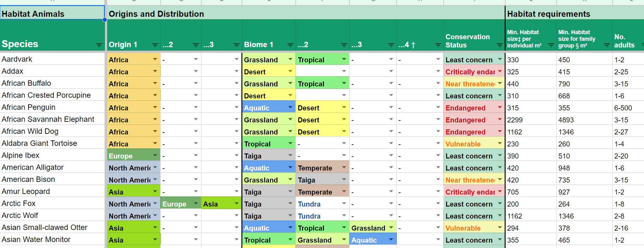Open the Origin 1 column filter icon
The height and width of the screenshot is (248, 644).
click(x=155, y=45)
